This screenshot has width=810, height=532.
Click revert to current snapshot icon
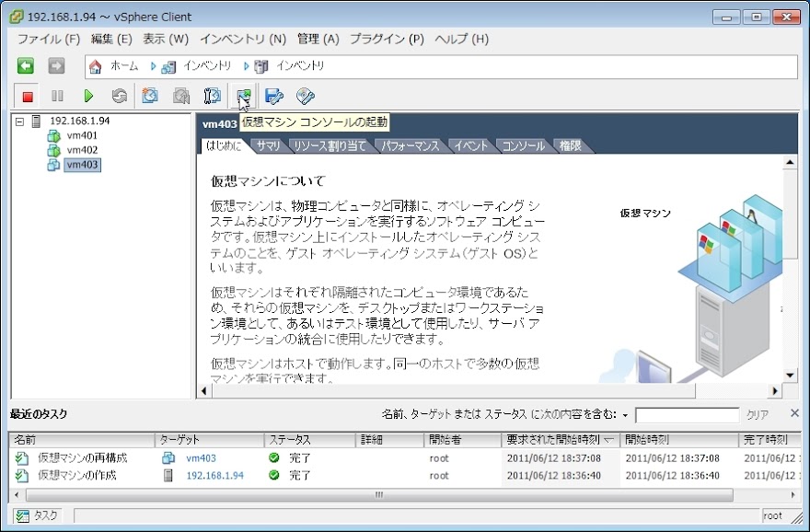click(180, 96)
